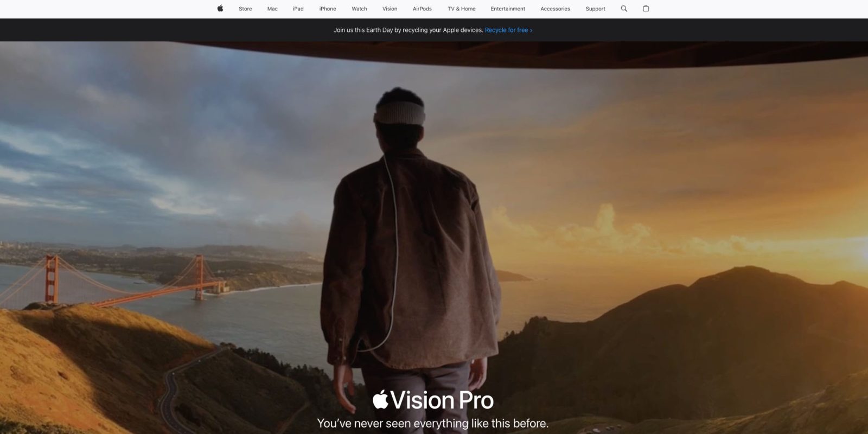Image resolution: width=868 pixels, height=434 pixels.
Task: Open search with the magnifying glass icon
Action: (624, 9)
